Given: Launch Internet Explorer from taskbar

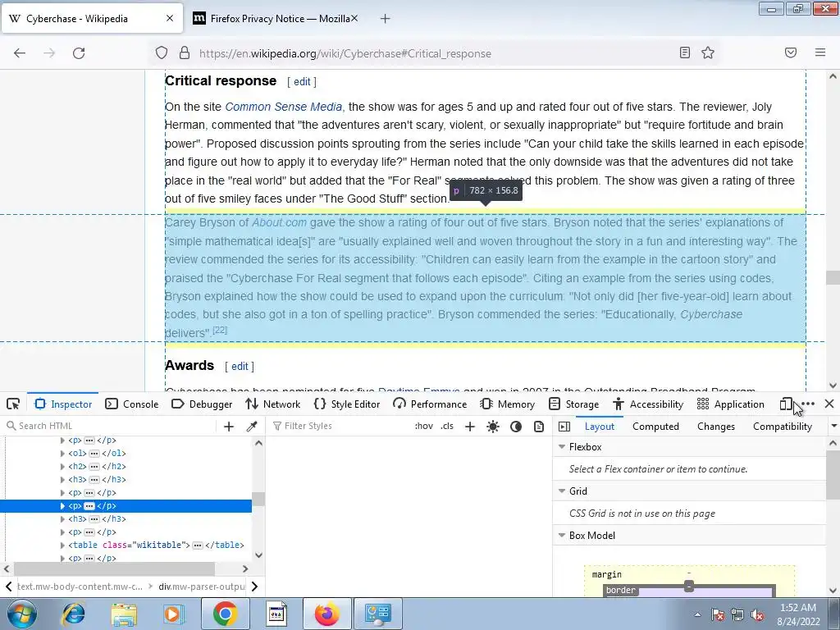Looking at the screenshot, I should tap(75, 614).
